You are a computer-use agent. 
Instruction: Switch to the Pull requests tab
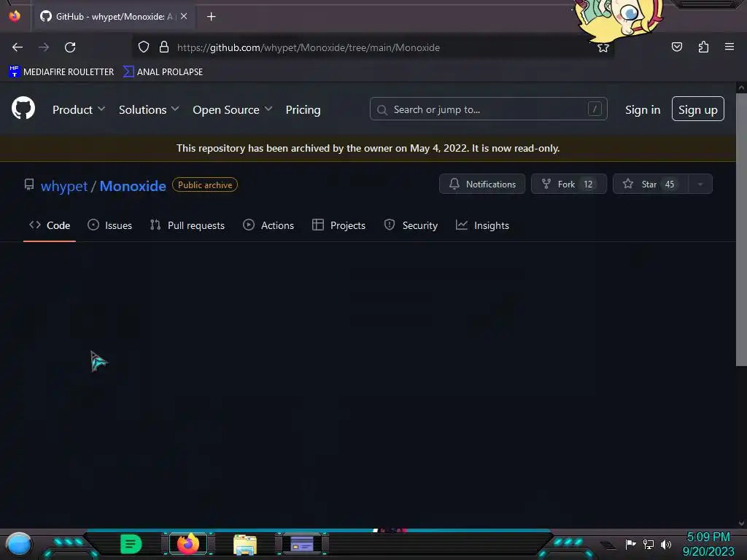coord(187,225)
